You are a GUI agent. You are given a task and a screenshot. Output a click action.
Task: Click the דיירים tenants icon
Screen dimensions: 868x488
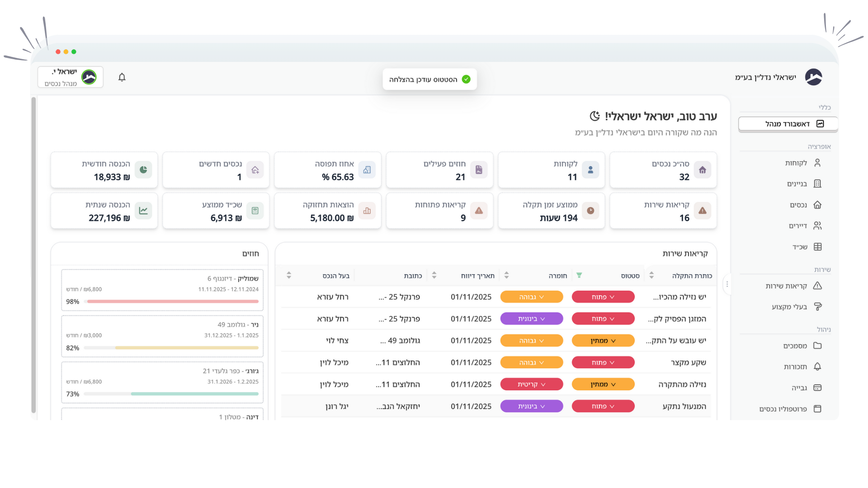[x=817, y=225]
